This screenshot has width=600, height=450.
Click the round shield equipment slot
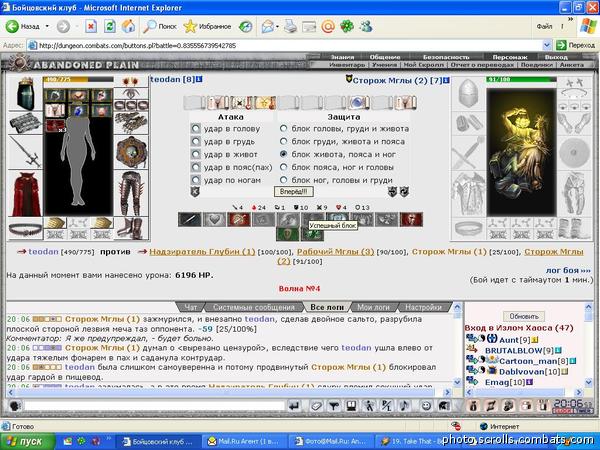[131, 152]
